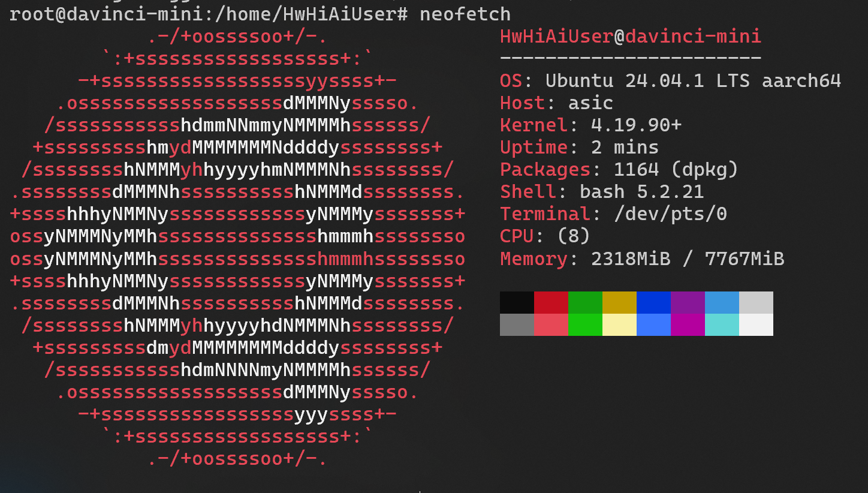Click the bright magenta color block
The image size is (868, 493).
[x=688, y=324]
